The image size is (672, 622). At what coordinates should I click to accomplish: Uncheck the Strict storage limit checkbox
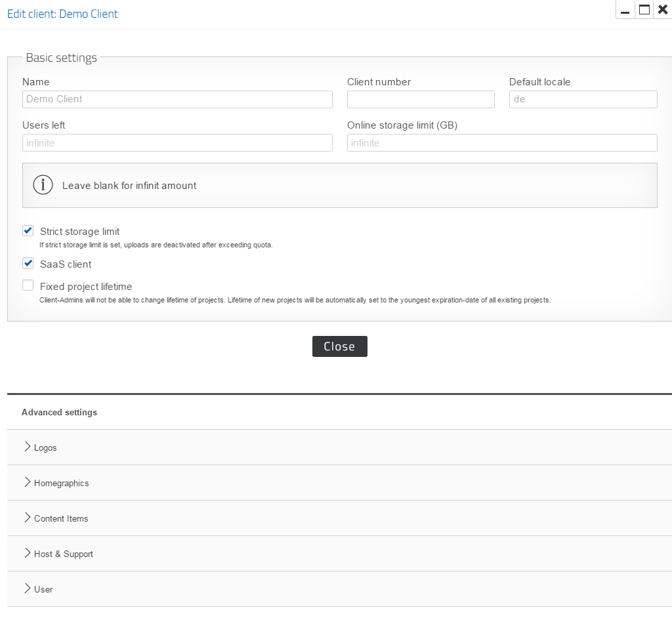tap(28, 231)
